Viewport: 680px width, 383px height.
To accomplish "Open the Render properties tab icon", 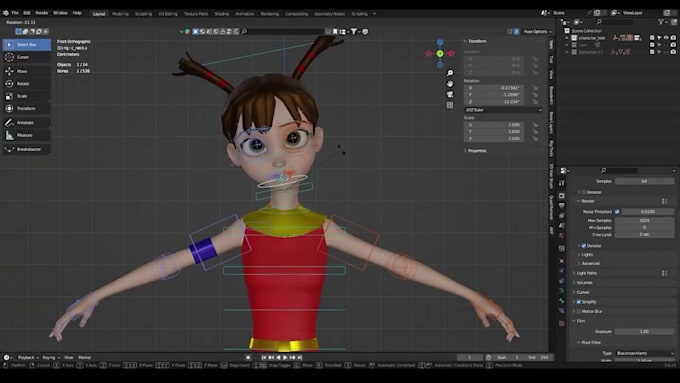I will [562, 196].
